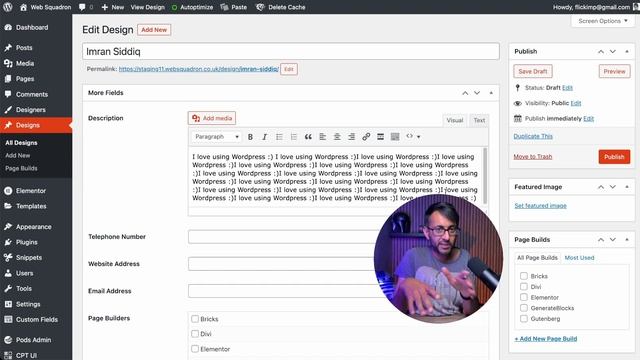Click the Preview button
This screenshot has height=360, width=640.
(614, 71)
